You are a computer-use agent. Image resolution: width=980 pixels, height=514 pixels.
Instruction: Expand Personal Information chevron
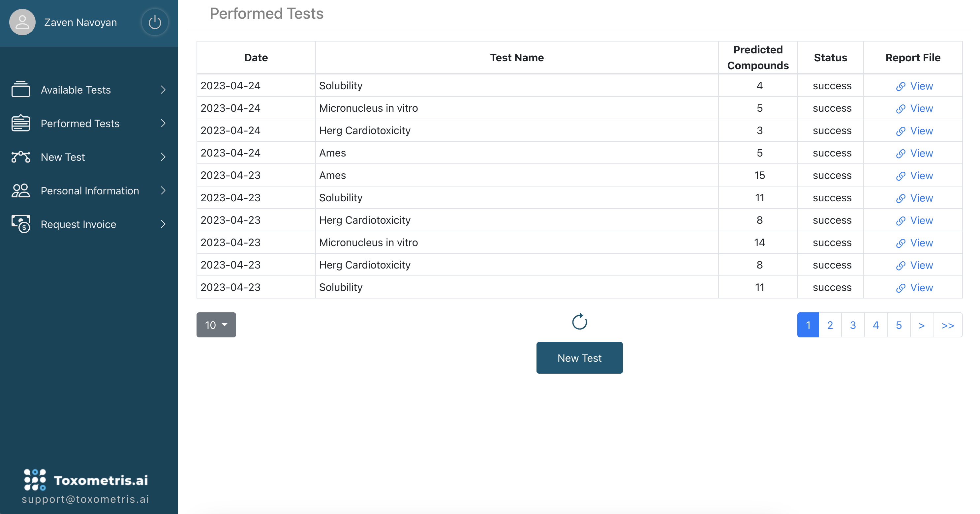163,190
